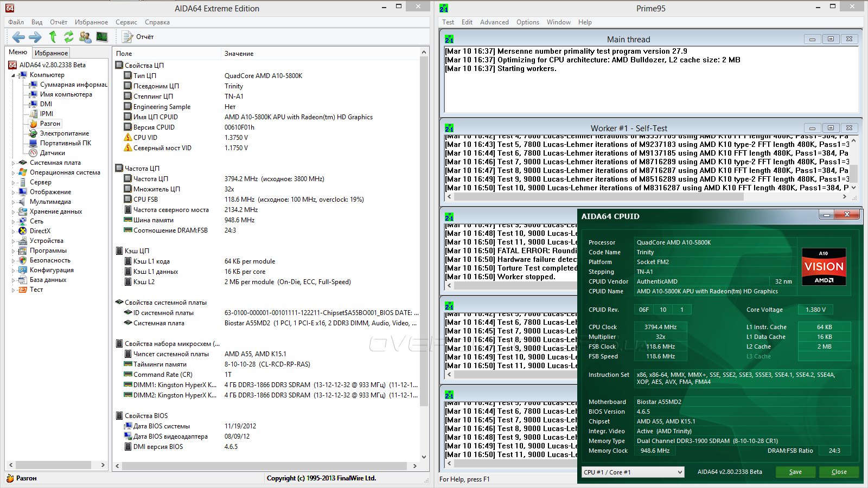
Task: Expand the Тест tree node
Action: point(14,290)
